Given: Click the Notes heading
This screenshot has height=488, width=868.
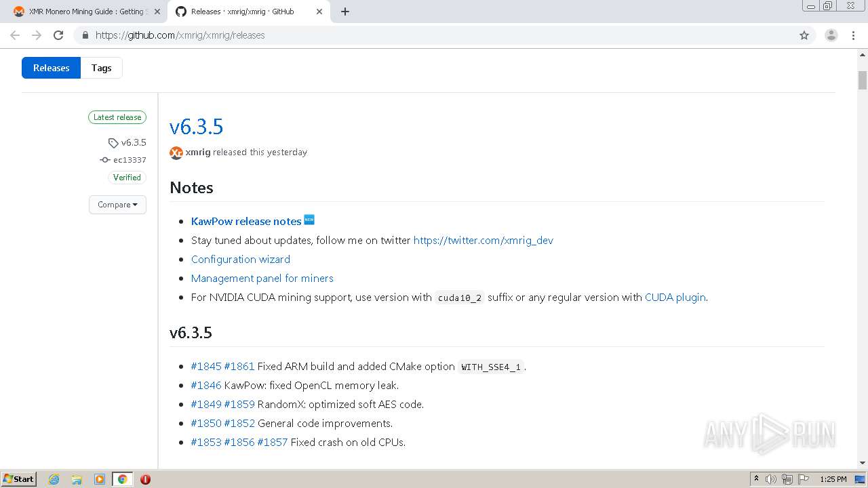Looking at the screenshot, I should click(x=191, y=188).
